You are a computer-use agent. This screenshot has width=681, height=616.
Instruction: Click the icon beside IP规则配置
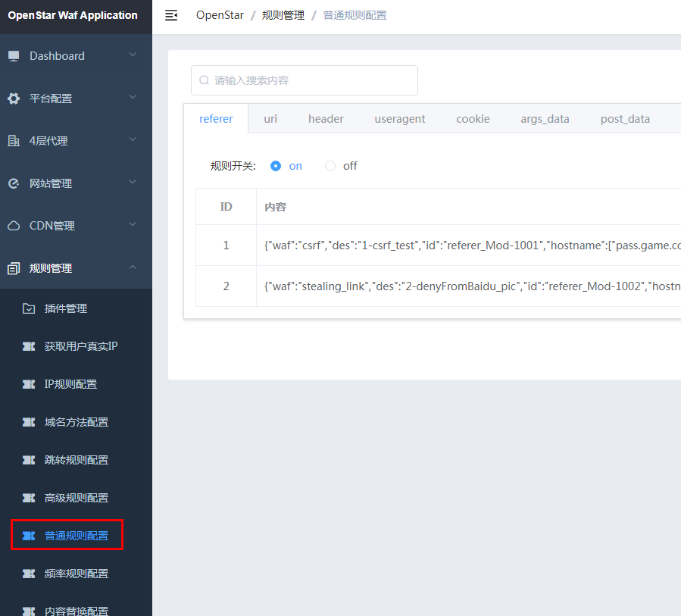29,384
